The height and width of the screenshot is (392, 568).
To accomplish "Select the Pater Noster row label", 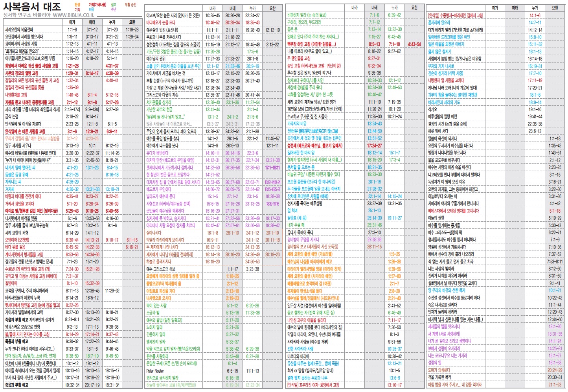I will 155,371.
